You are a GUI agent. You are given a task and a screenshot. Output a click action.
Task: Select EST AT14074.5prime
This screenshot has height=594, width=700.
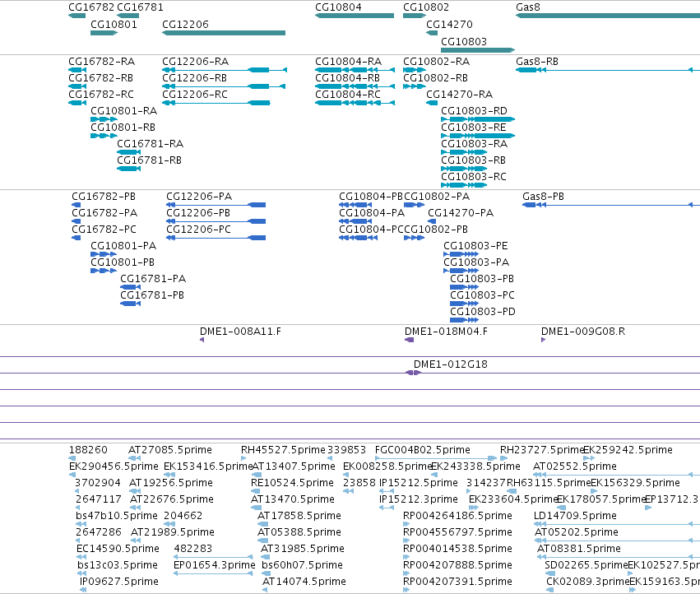(x=265, y=590)
